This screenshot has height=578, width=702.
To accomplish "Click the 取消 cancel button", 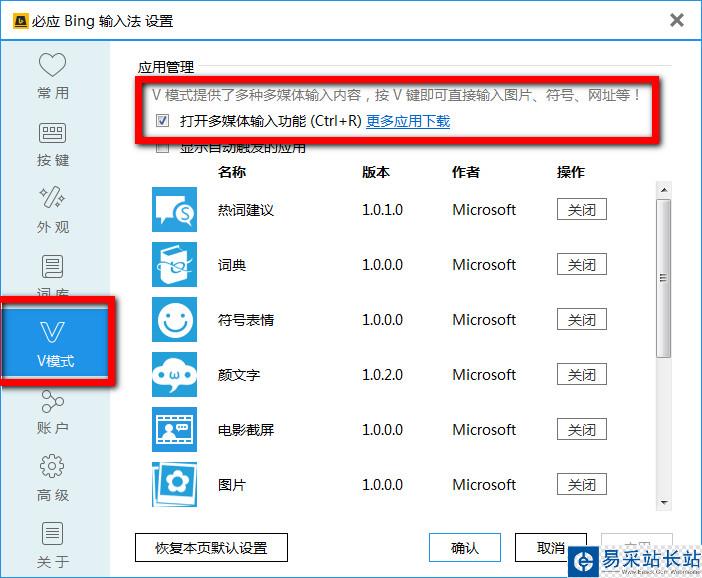I will click(551, 547).
